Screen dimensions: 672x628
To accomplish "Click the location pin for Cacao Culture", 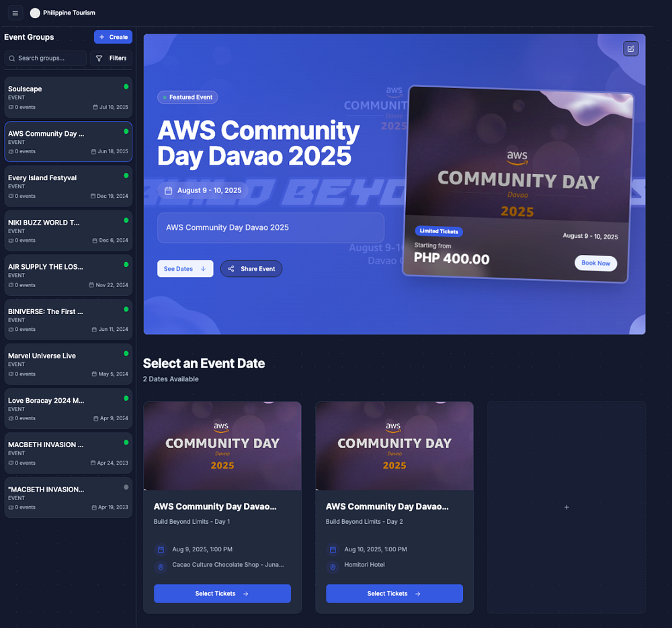I will pos(161,567).
